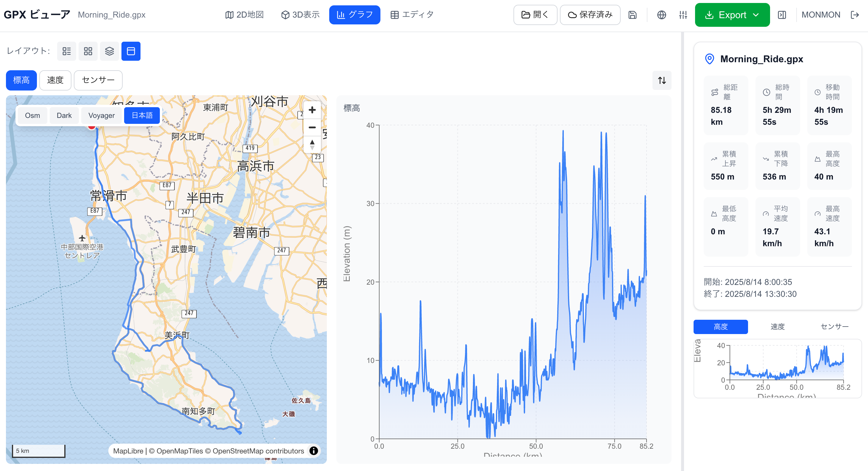Click the 開く button

point(535,15)
